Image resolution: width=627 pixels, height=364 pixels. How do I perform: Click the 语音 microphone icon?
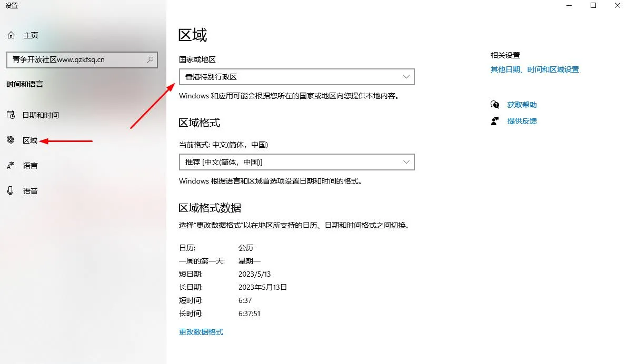tap(11, 190)
